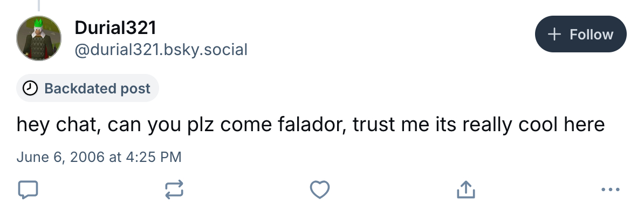Click the reply speech bubble icon
The height and width of the screenshot is (217, 644).
(x=28, y=189)
